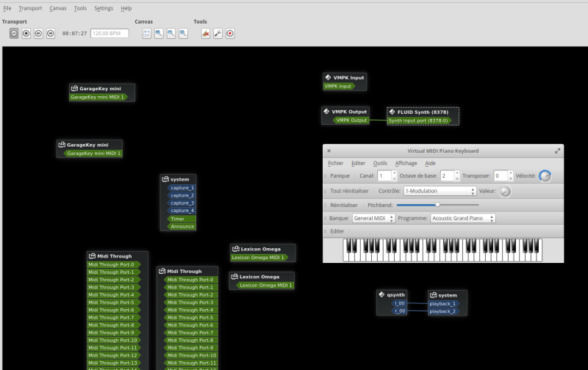Screen dimensions: 588x370
Task: Click the BPM tempo input field
Action: [110, 33]
